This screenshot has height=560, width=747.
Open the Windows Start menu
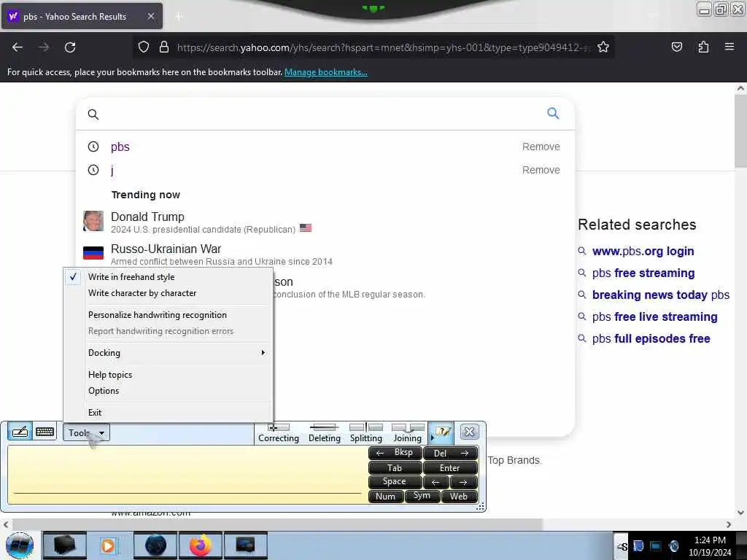coord(20,545)
